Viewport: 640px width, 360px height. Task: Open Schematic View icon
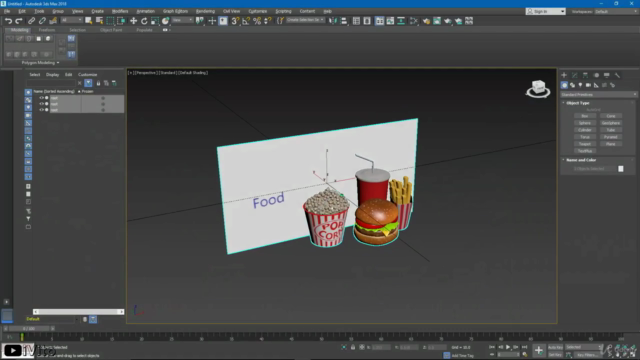point(401,21)
